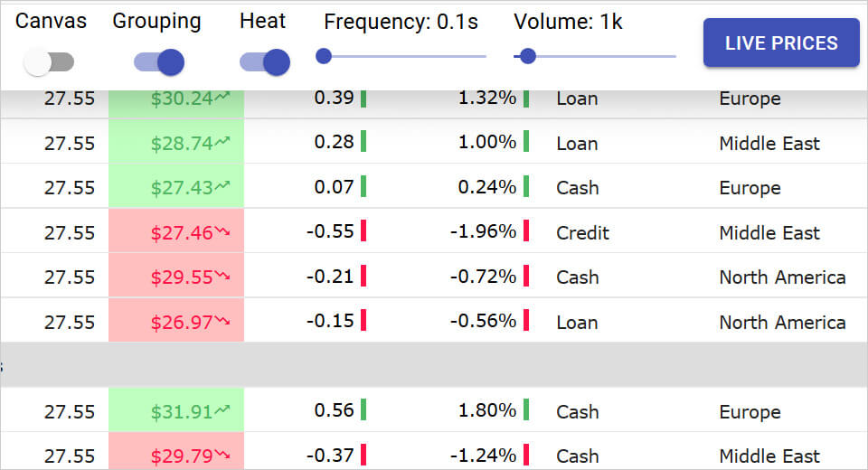
Task: Click the upward trend arrow beside $28.74
Action: 223,142
